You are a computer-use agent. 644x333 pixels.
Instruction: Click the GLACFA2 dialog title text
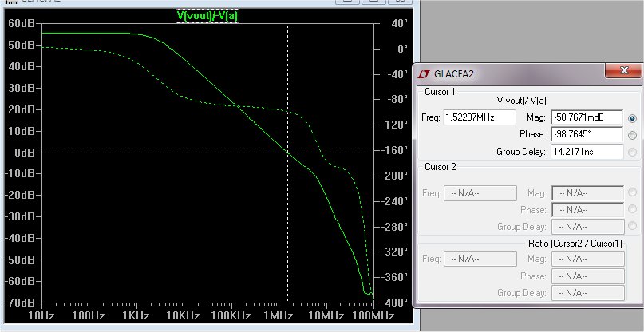coord(453,74)
